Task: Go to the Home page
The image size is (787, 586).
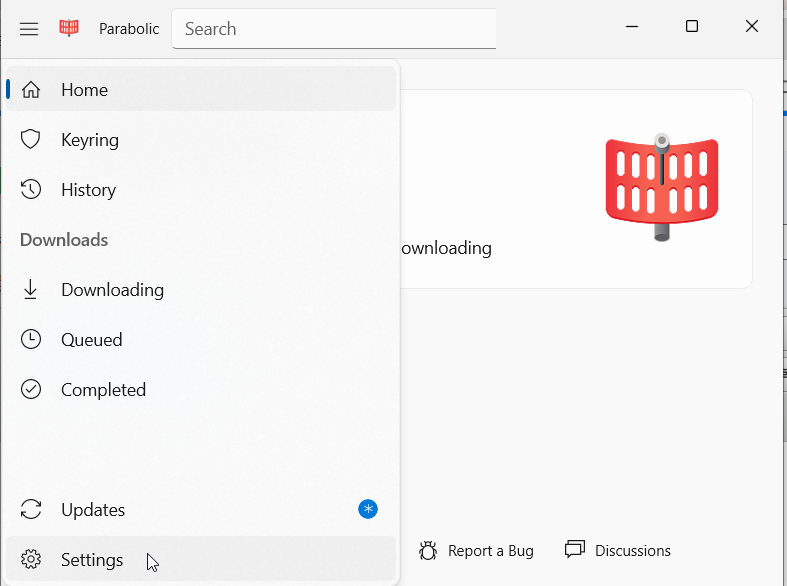Action: tap(84, 90)
